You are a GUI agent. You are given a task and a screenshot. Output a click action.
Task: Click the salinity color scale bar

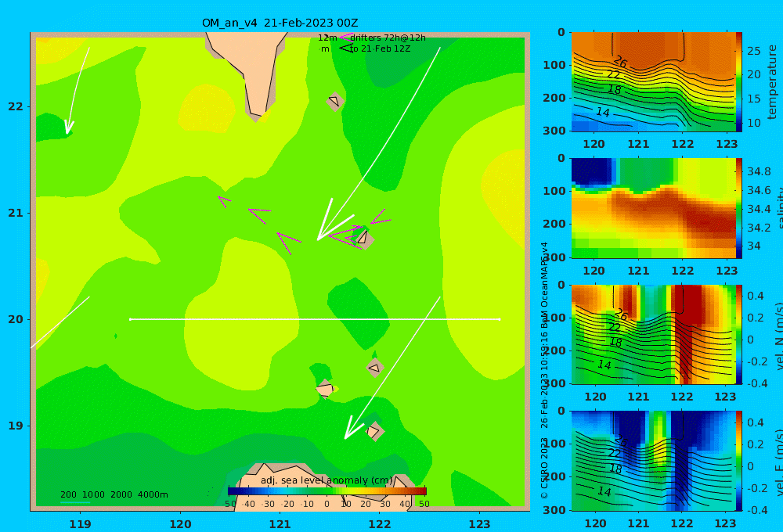pos(739,208)
